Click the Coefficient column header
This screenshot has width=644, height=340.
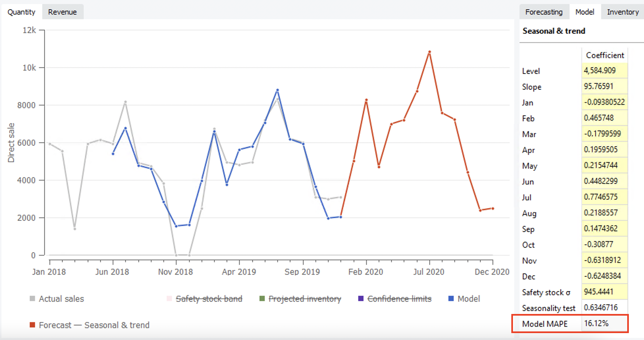[605, 55]
